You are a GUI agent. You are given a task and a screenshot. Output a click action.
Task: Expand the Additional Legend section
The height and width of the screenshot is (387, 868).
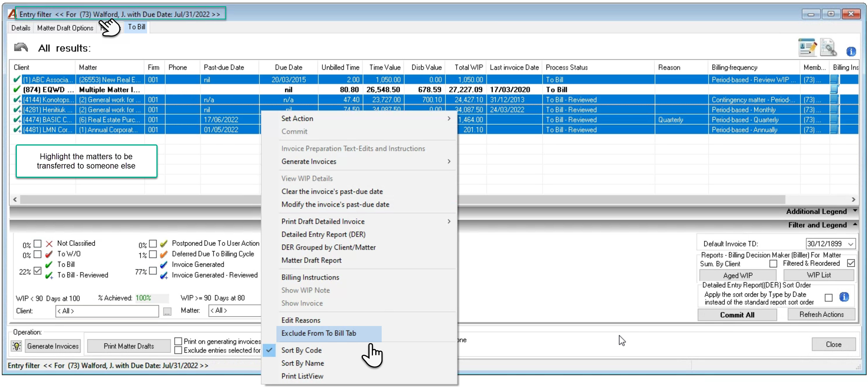click(x=855, y=211)
